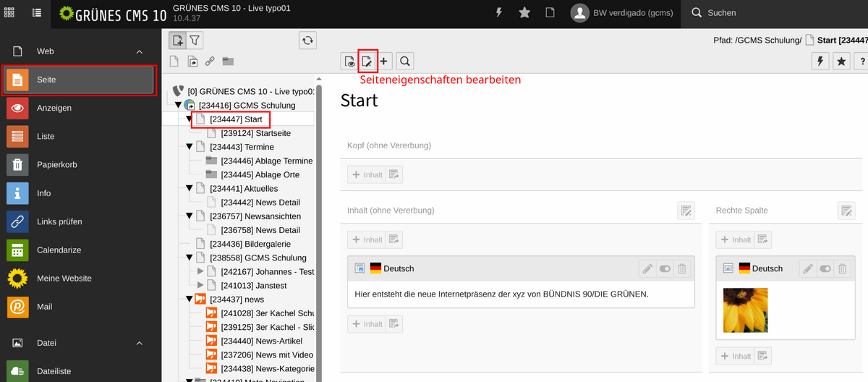Toggle visibility of right column image element
This screenshot has height=382, width=868.
(x=825, y=268)
